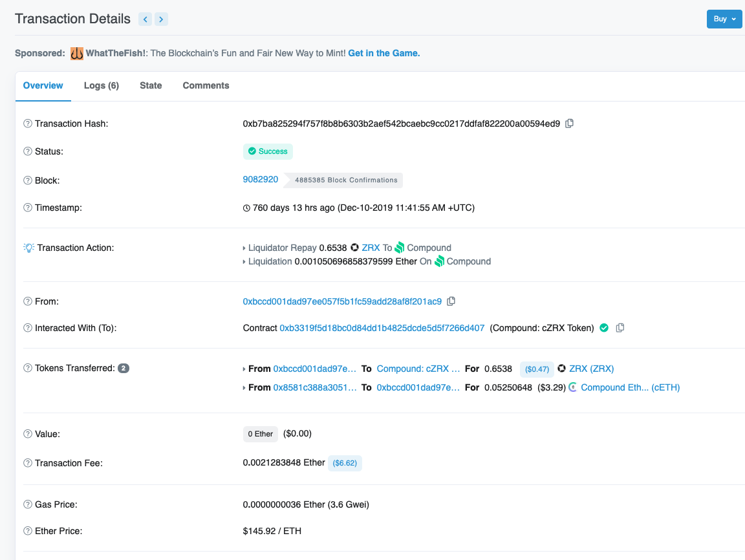Click the ($6.62) transaction fee badge
Viewport: 745px width, 560px height.
coord(345,463)
